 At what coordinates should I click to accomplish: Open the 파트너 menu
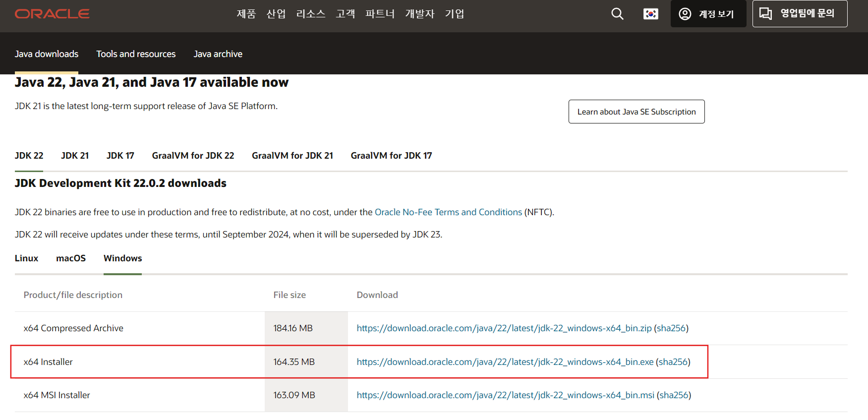pyautogui.click(x=380, y=14)
